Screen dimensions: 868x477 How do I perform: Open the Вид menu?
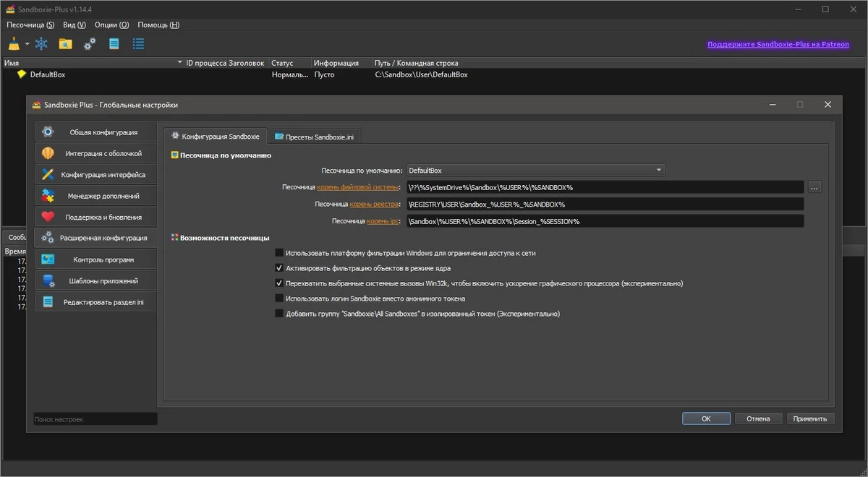74,25
